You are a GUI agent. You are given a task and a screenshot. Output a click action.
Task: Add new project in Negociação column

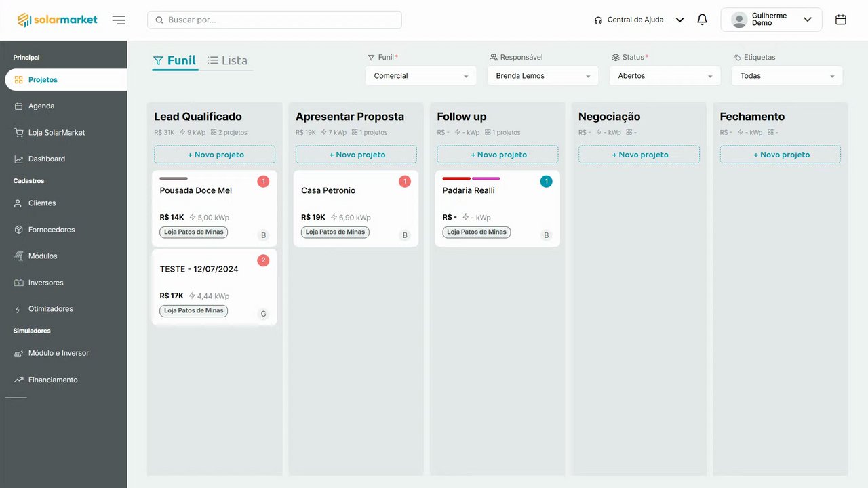point(639,155)
